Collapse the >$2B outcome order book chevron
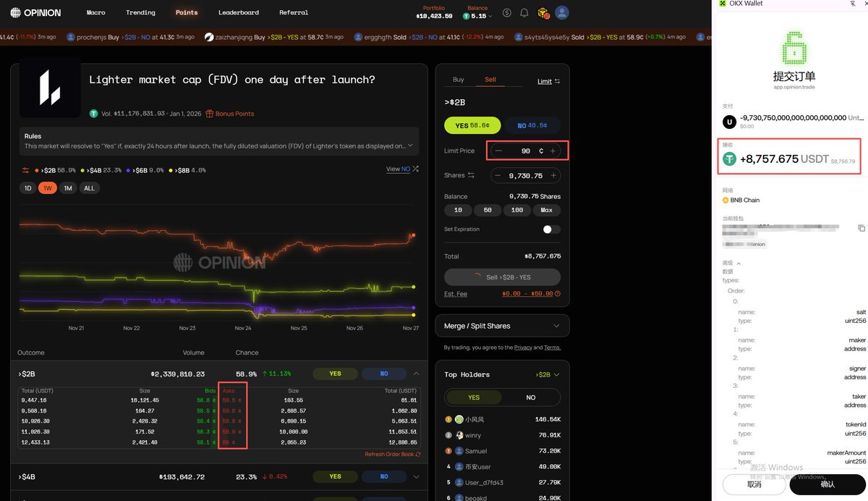 click(x=416, y=374)
